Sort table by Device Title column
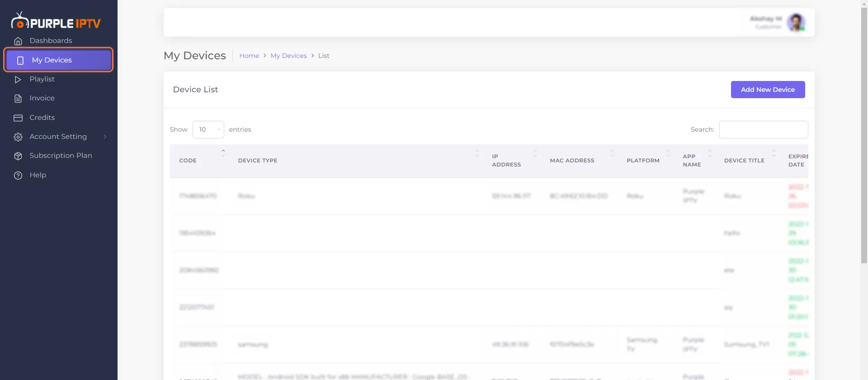 (747, 161)
